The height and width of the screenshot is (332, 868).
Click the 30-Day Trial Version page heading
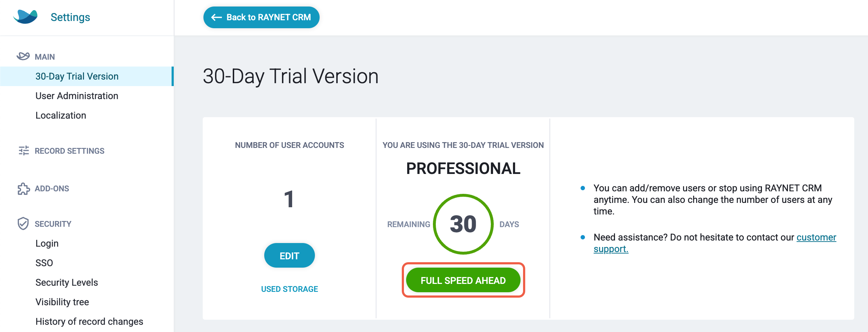291,76
